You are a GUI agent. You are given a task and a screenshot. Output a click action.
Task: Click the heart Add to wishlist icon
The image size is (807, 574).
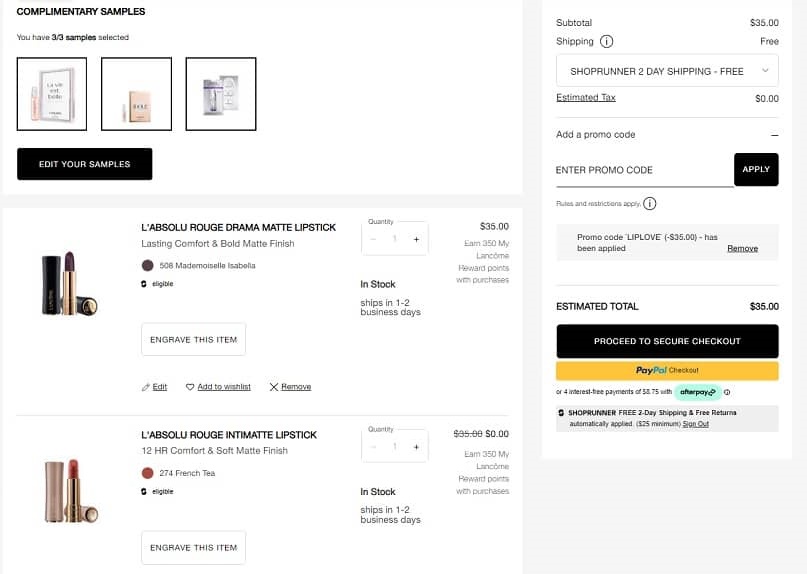click(x=190, y=387)
